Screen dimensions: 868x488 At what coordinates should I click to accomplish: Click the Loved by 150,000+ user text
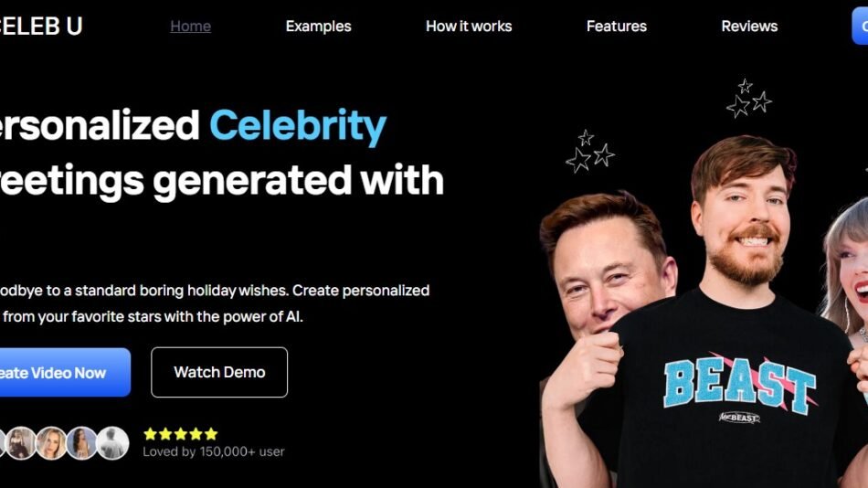tap(214, 451)
